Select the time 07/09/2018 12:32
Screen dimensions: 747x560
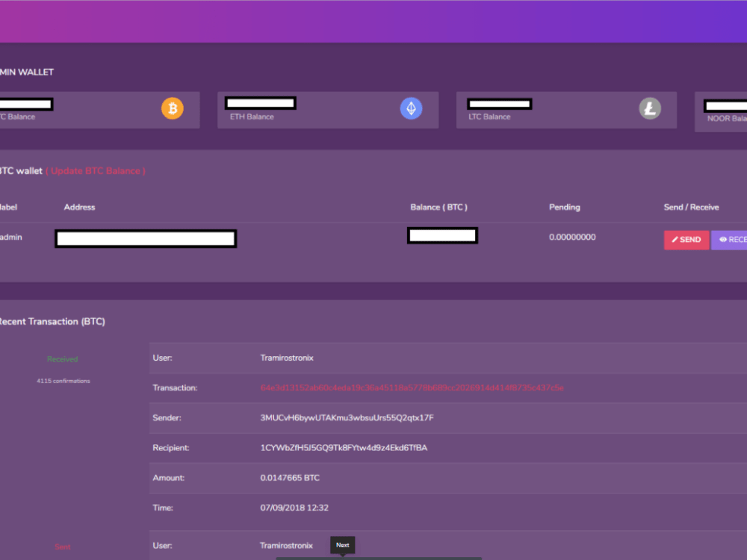click(294, 508)
